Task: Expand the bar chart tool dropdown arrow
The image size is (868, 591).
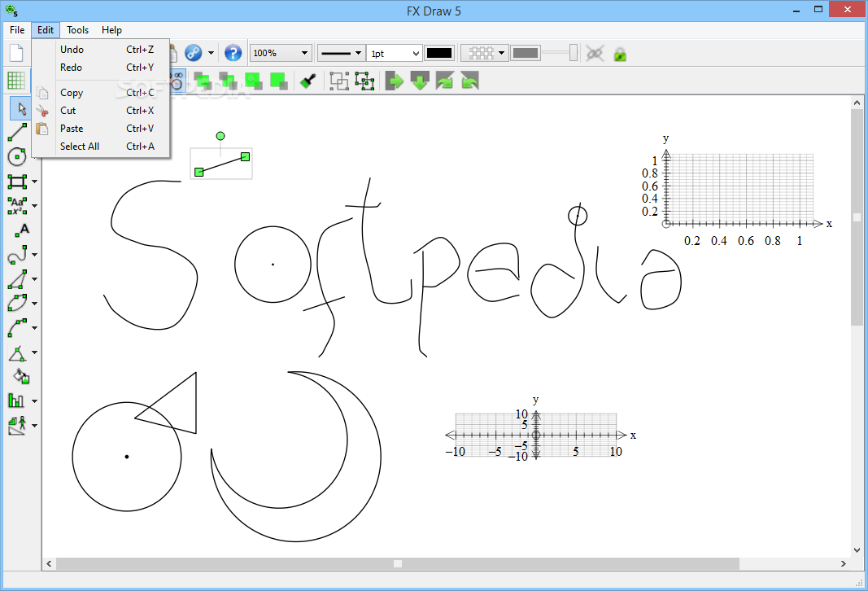Action: coord(34,401)
